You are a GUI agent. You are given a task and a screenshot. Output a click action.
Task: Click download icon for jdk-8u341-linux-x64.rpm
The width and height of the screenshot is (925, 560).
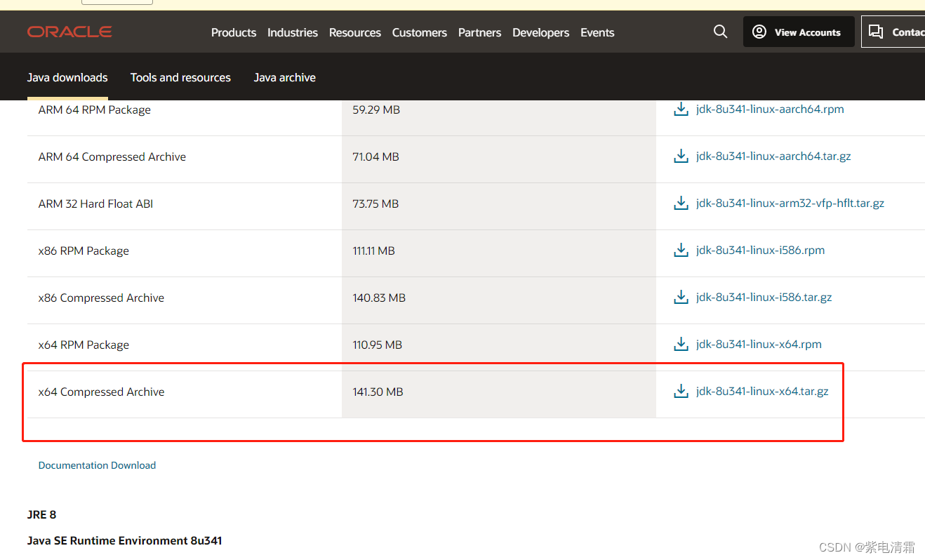(x=681, y=345)
